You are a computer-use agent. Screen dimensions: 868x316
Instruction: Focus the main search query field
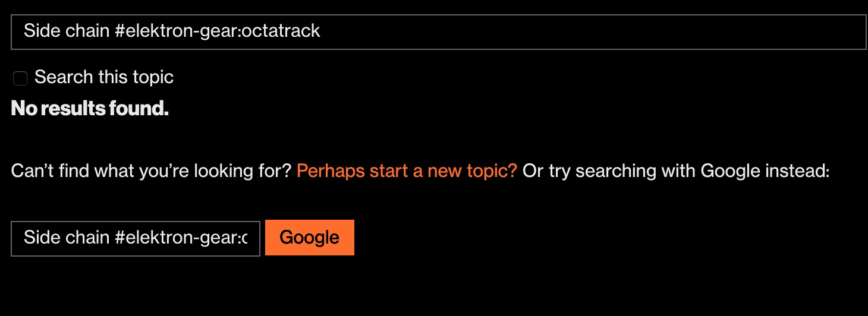438,32
